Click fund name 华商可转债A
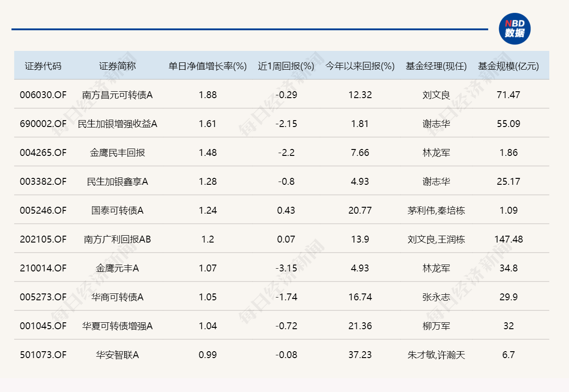 tap(117, 297)
